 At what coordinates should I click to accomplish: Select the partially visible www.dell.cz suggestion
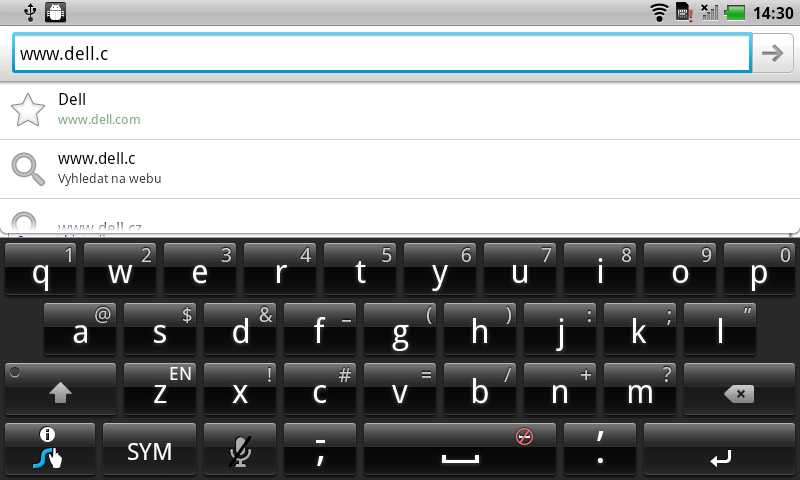coord(400,217)
